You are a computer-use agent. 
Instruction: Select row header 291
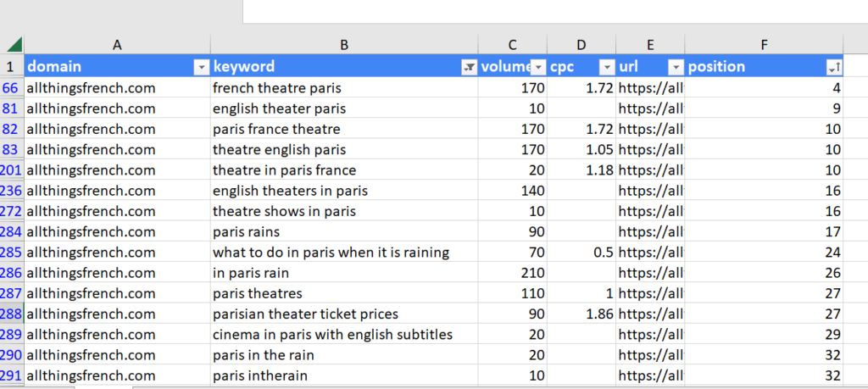click(12, 375)
